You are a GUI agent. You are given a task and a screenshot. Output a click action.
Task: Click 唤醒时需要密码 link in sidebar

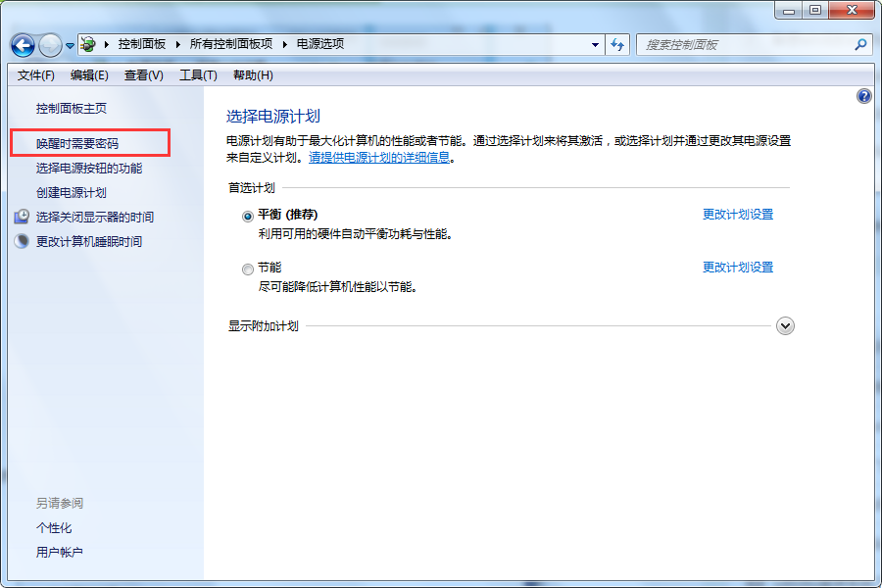[x=77, y=143]
